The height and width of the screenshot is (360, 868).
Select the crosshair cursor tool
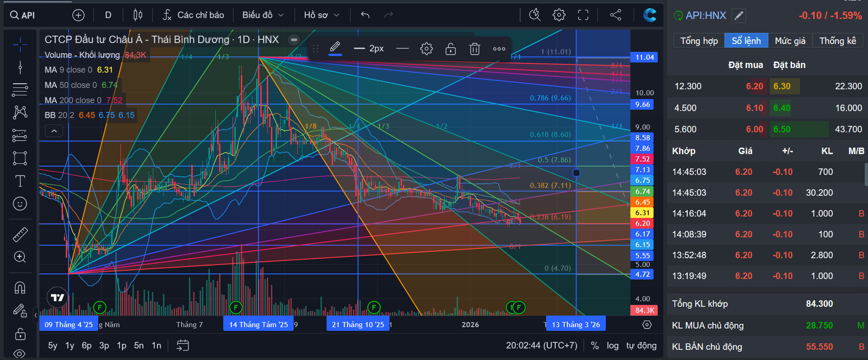coord(20,45)
